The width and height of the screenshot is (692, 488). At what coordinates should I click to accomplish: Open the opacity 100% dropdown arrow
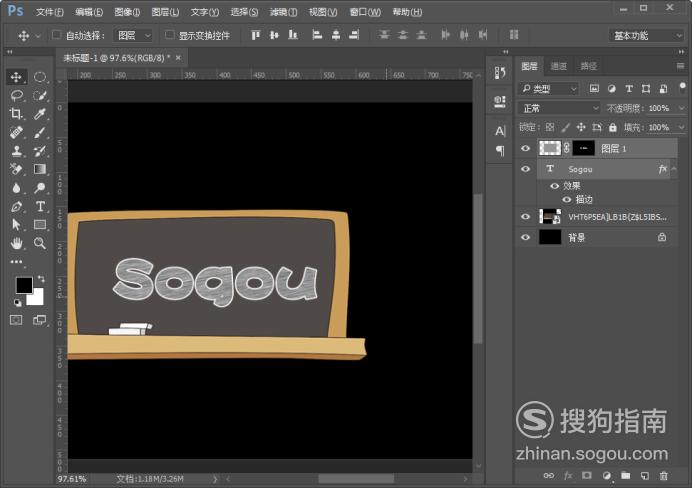(681, 108)
